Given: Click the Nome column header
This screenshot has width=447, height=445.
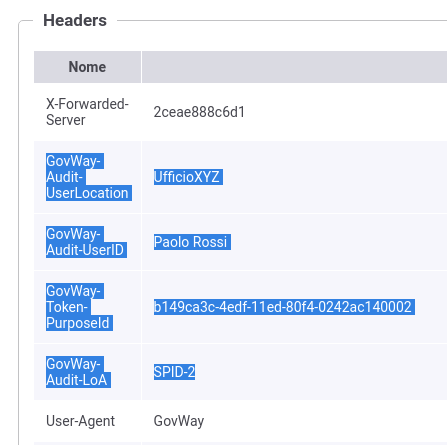Looking at the screenshot, I should (x=87, y=67).
